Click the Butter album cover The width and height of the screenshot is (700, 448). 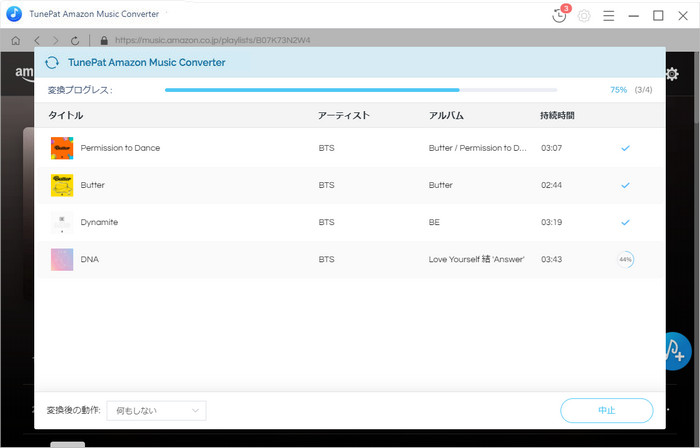(62, 185)
